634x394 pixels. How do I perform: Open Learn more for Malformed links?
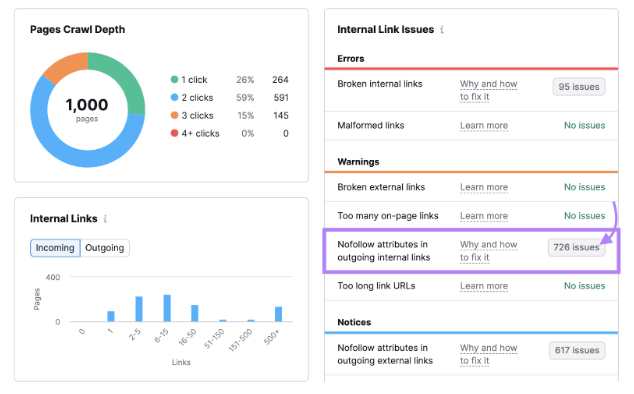tap(484, 126)
